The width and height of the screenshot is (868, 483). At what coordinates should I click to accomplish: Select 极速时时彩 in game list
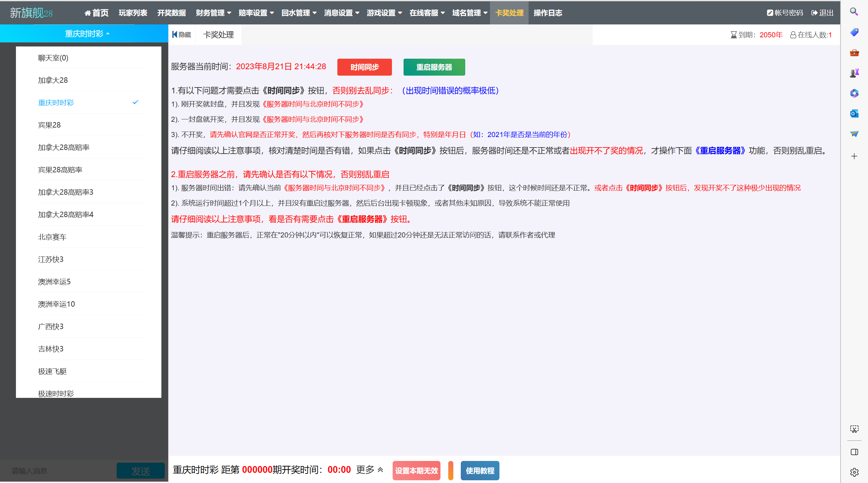point(92,393)
